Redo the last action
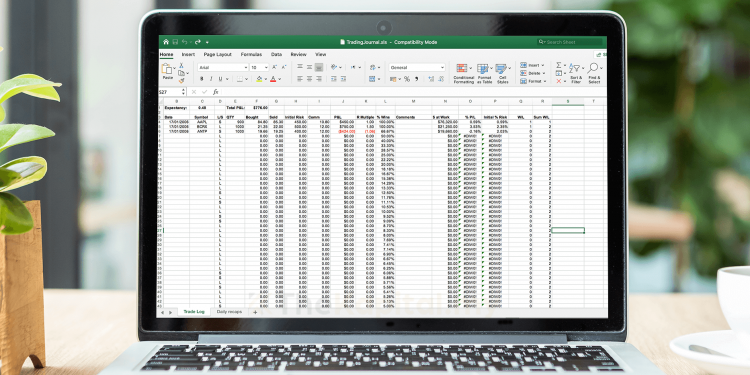The image size is (750, 375). [x=198, y=42]
